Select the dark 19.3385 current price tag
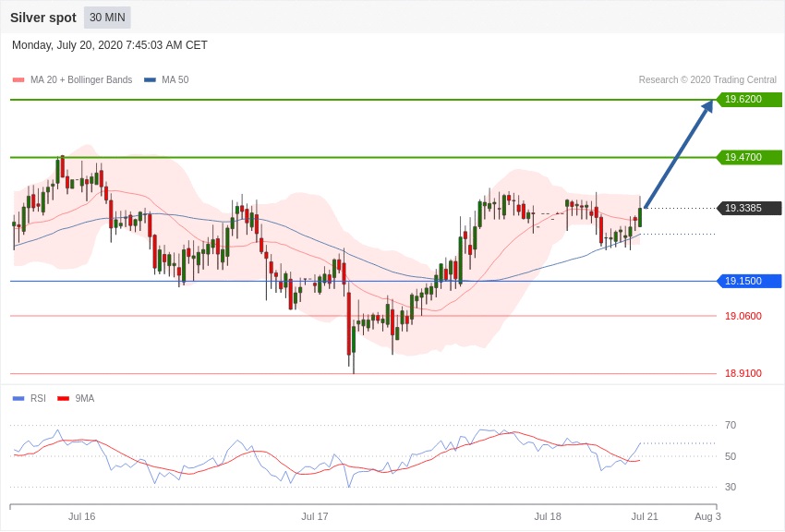Image resolution: width=785 pixels, height=532 pixels. coord(749,208)
